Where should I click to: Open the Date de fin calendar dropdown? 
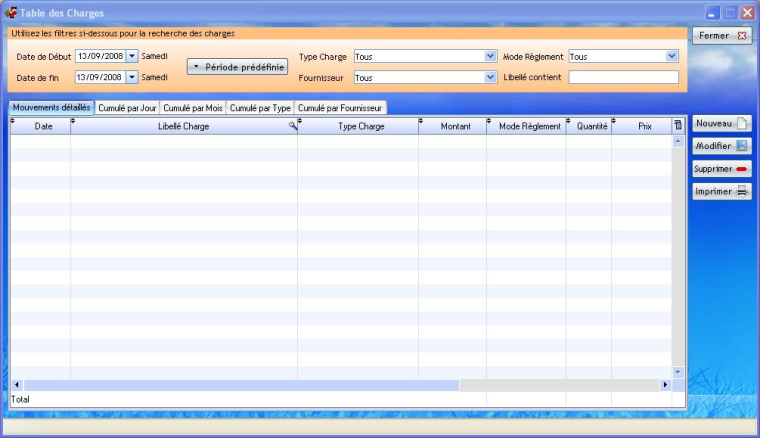click(x=132, y=77)
